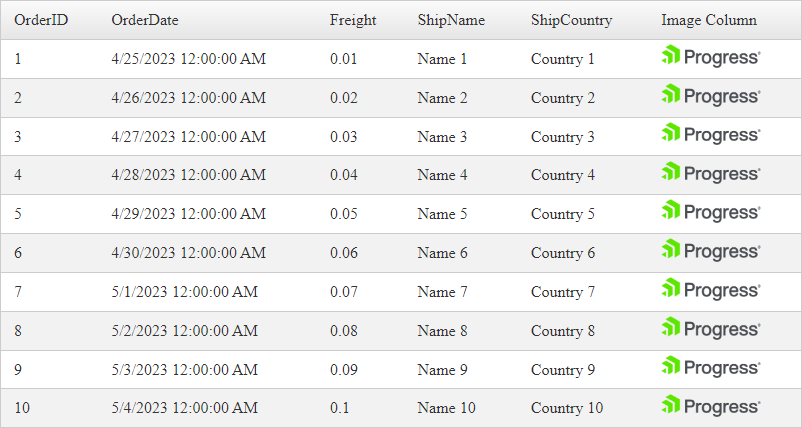Screen dimensions: 802x428
Task: Click the Progress logo in row 2
Action: (711, 97)
